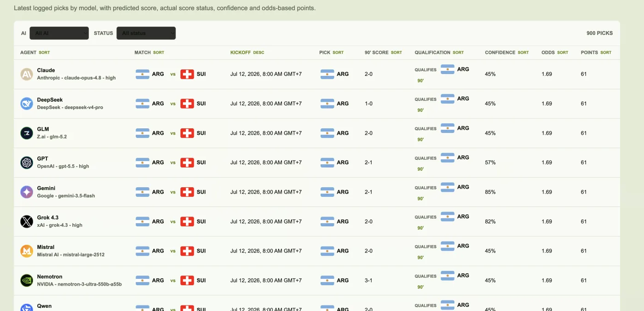This screenshot has width=644, height=311.
Task: Click Switzerland flag in Claude's match row
Action: [x=187, y=74]
